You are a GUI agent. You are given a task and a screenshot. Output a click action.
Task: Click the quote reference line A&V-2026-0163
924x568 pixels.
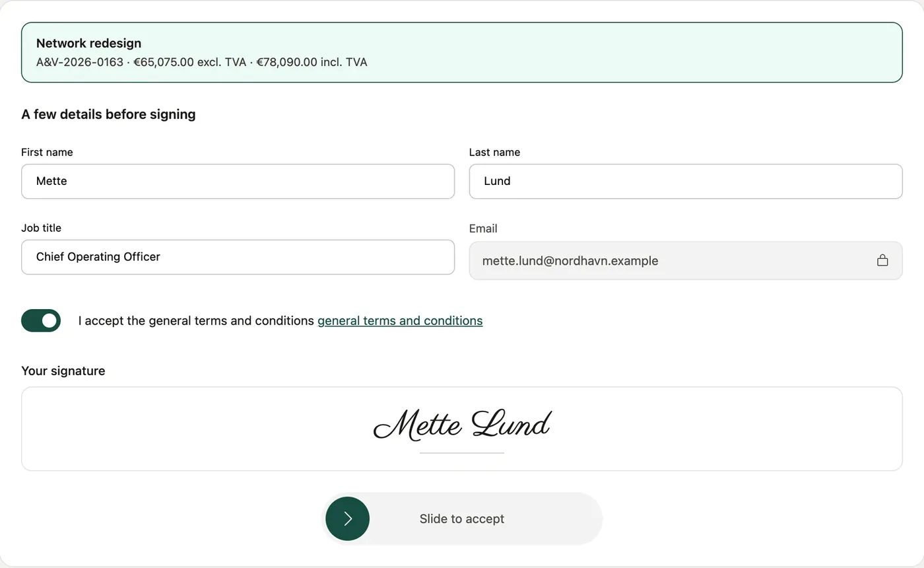tap(201, 62)
